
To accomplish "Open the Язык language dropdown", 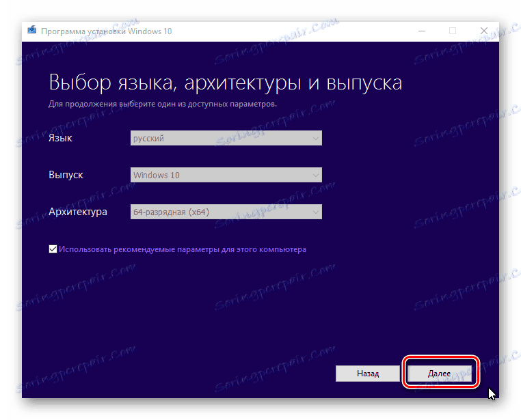I will point(226,138).
